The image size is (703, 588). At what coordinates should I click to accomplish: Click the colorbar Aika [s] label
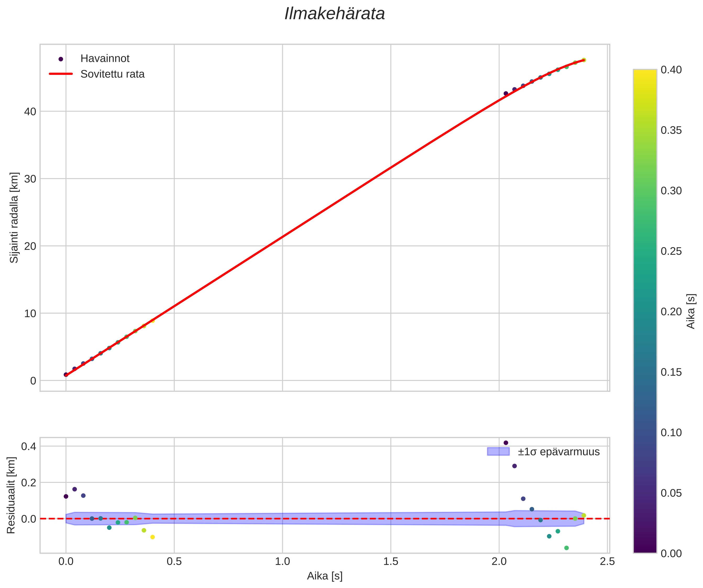tap(691, 311)
